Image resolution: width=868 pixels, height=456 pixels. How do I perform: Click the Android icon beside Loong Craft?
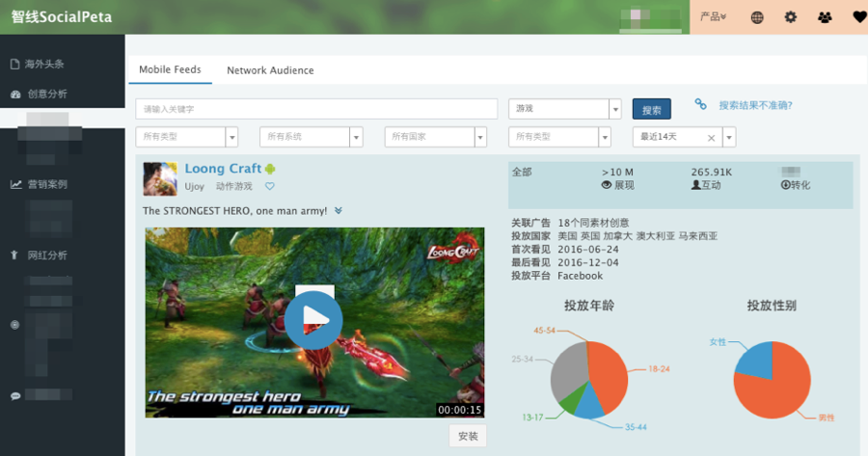point(271,169)
